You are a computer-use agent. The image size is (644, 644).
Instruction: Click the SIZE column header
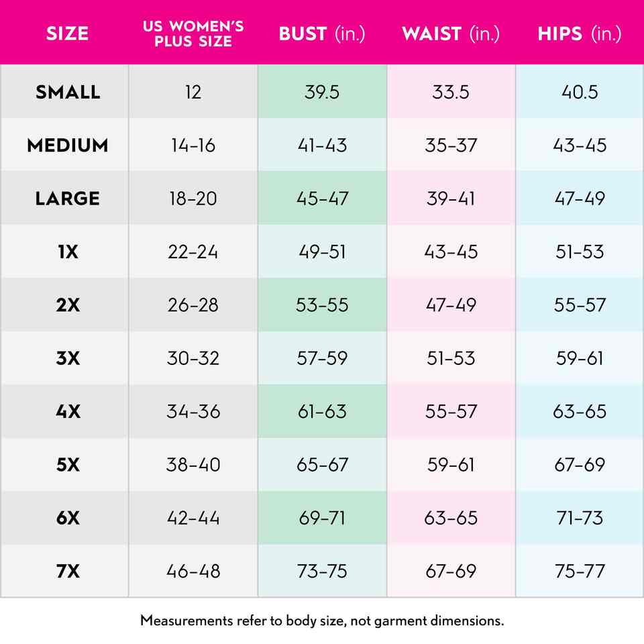67,34
